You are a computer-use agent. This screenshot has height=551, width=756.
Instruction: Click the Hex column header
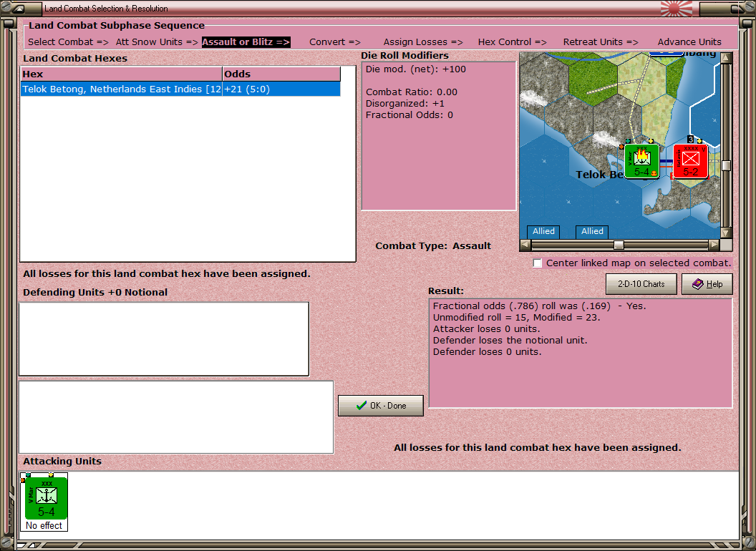pos(121,74)
